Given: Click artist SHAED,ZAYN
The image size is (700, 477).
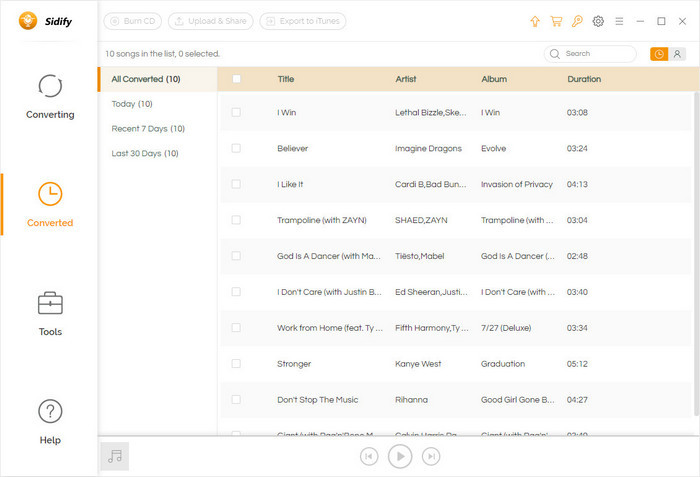Looking at the screenshot, I should pyautogui.click(x=421, y=220).
